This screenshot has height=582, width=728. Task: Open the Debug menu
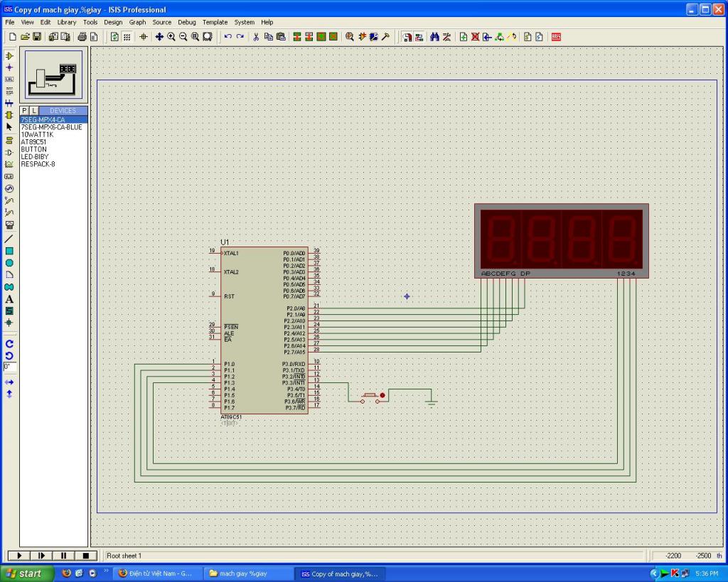186,22
